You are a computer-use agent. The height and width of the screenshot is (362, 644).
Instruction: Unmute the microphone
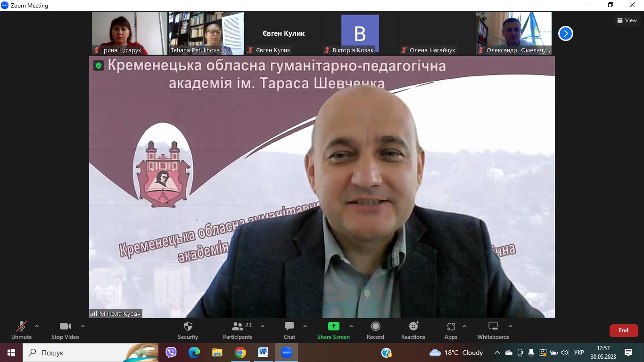pyautogui.click(x=21, y=327)
